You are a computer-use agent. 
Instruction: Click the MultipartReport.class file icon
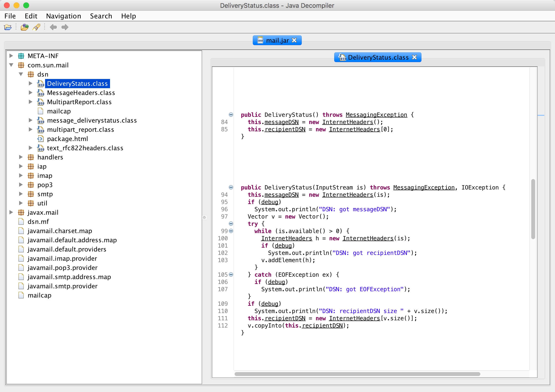(x=40, y=102)
